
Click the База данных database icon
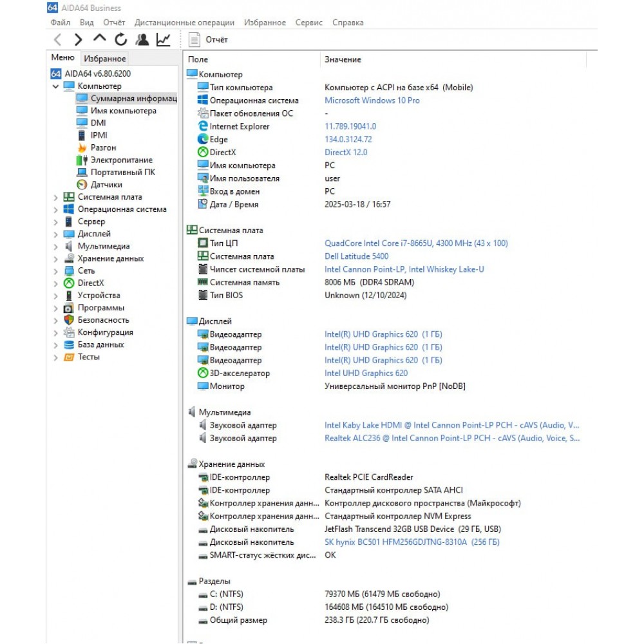click(x=69, y=345)
